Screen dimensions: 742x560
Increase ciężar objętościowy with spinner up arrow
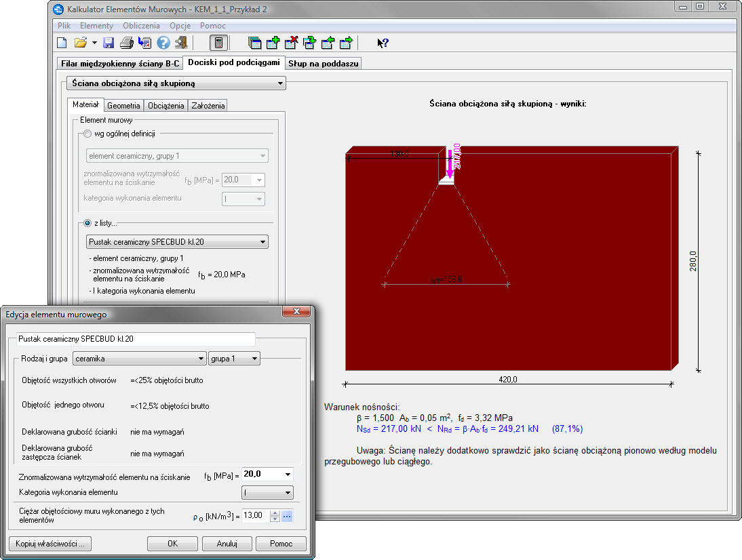274,513
